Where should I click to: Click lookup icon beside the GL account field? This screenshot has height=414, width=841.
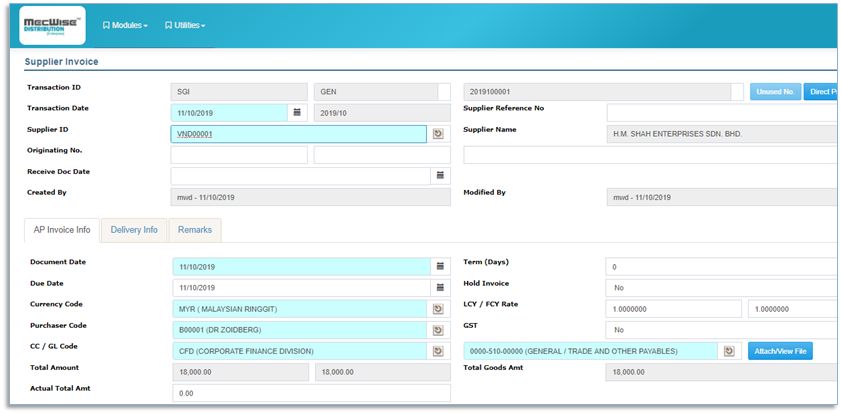click(x=729, y=351)
